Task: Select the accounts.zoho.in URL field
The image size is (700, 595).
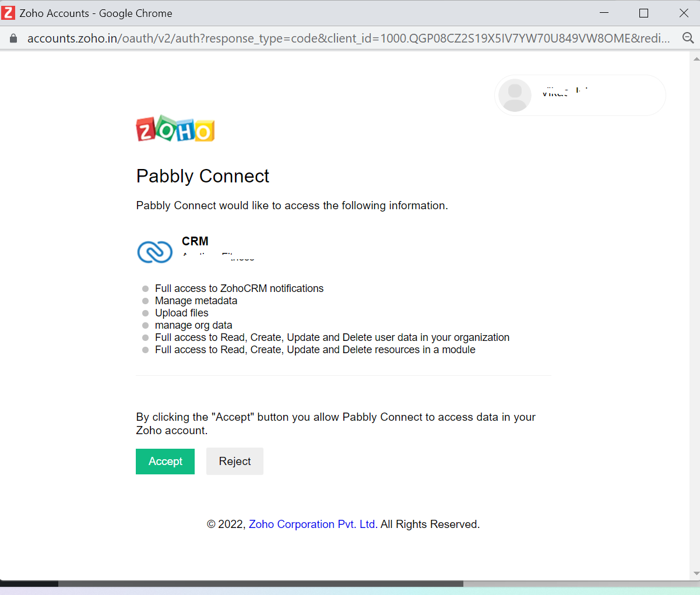Action: coord(349,38)
